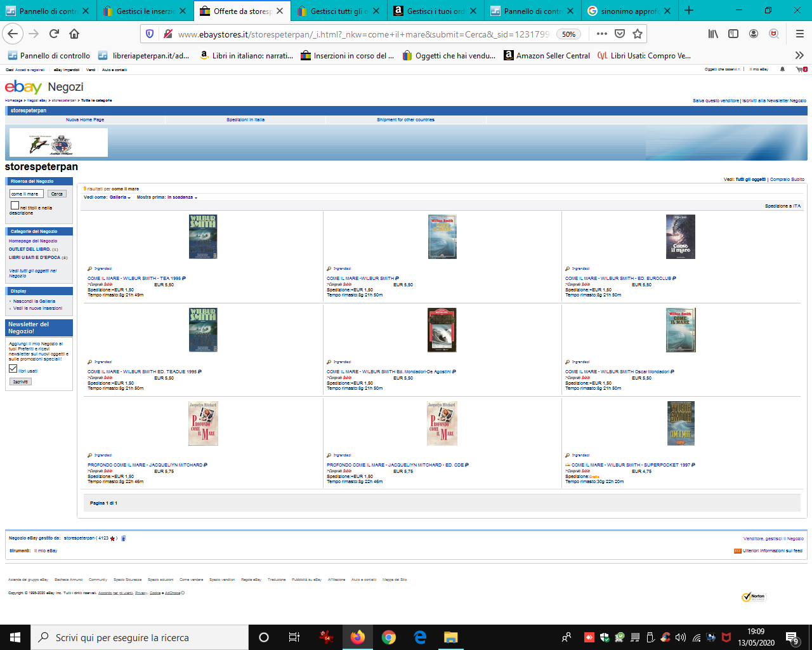Open 'Nuova Home Page' store menu item
The height and width of the screenshot is (650, 812).
point(85,119)
